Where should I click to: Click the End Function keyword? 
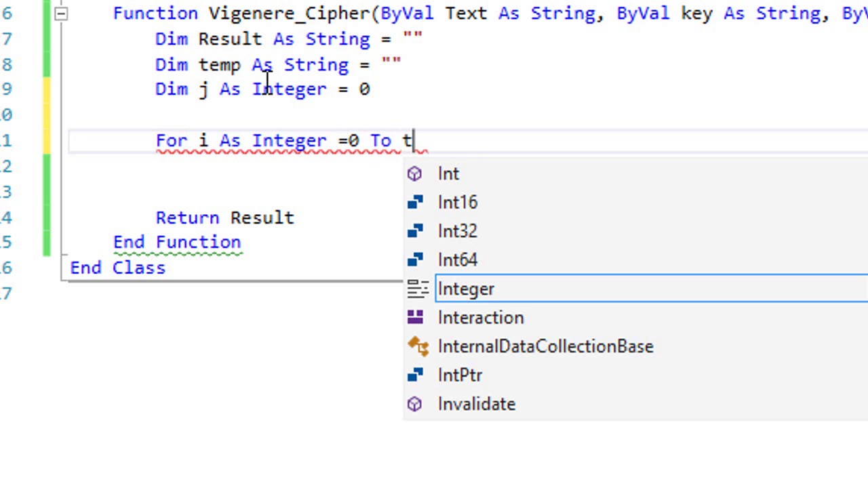pyautogui.click(x=177, y=242)
